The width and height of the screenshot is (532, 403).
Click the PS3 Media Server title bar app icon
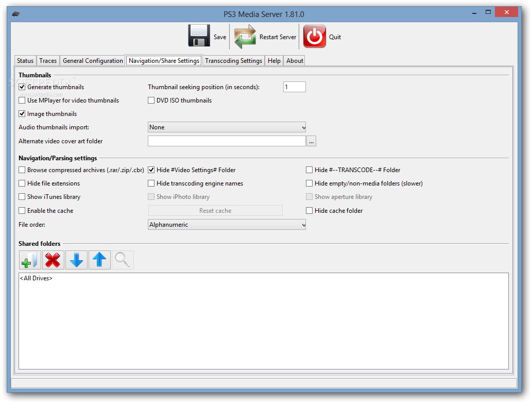16,14
